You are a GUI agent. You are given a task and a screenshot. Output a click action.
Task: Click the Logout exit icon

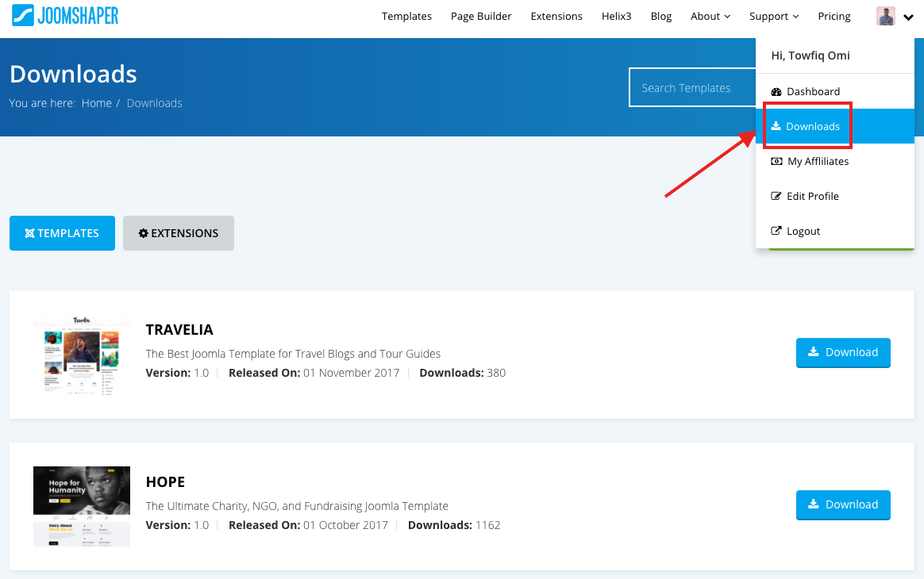[776, 231]
